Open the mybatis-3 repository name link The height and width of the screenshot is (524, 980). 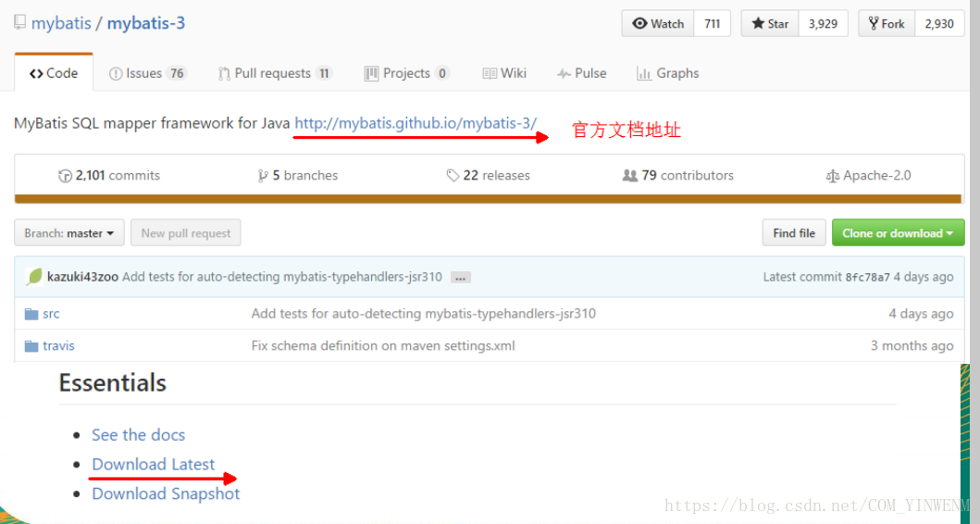coord(146,23)
